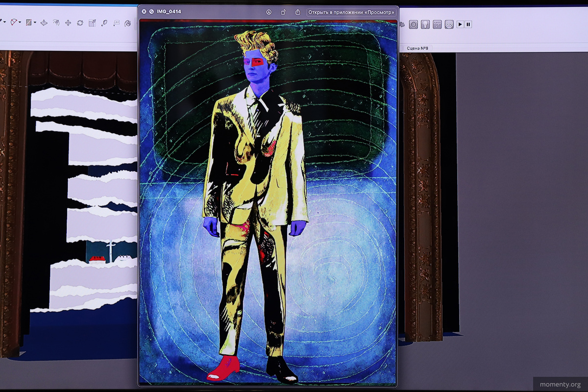Screen dimensions: 588x392
Task: Select the Text label tool
Action: pyautogui.click(x=117, y=23)
